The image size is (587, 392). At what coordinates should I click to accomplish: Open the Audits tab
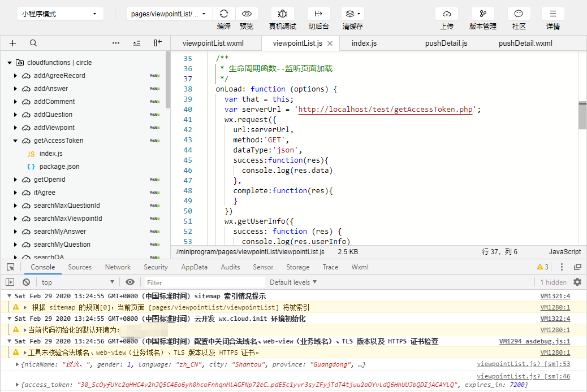[x=230, y=267]
